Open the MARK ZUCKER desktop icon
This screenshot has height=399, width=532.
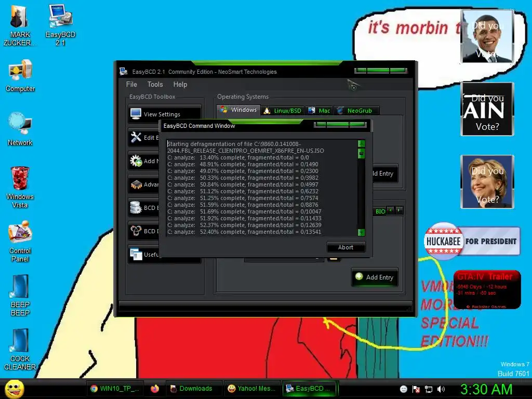[19, 26]
